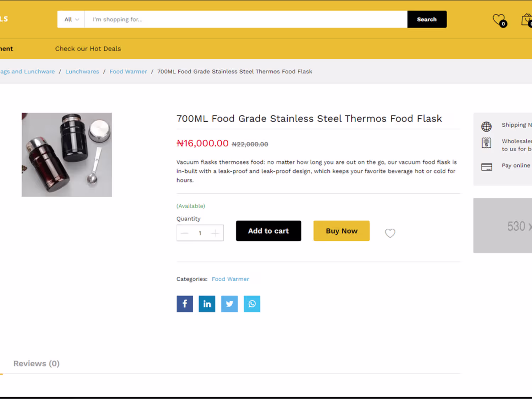Share product on Twitter
Viewport: 532px width, 399px height.
click(x=229, y=304)
